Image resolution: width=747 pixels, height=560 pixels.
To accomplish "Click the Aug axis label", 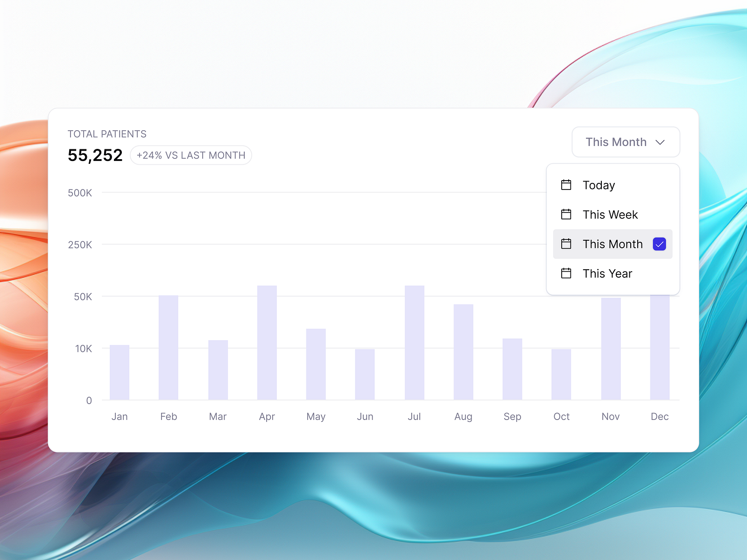I will point(464,417).
